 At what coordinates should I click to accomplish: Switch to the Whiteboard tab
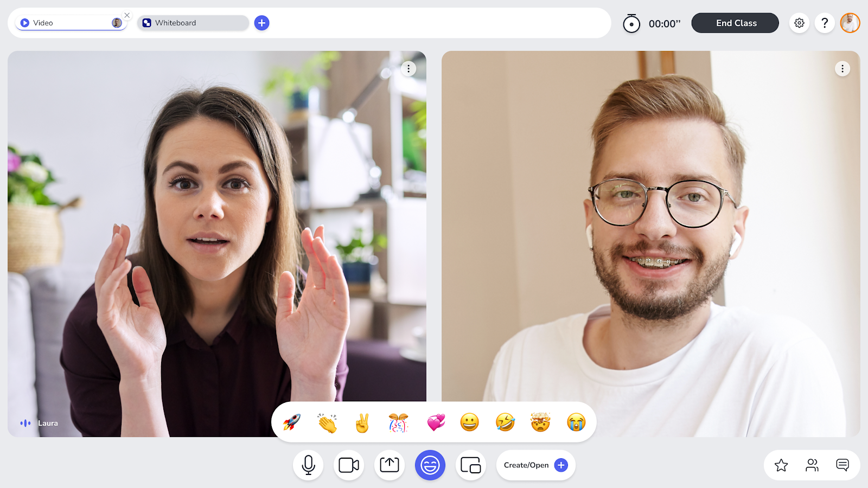click(193, 23)
